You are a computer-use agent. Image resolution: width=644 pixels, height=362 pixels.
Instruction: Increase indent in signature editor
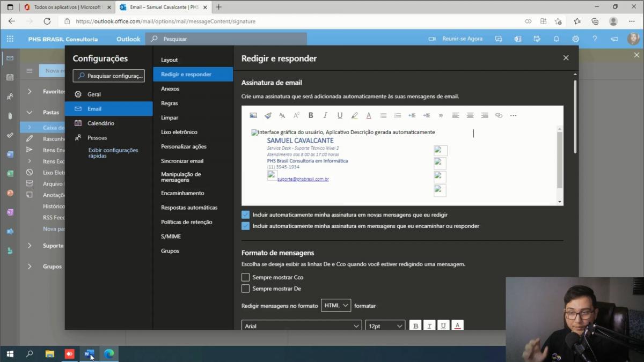427,115
